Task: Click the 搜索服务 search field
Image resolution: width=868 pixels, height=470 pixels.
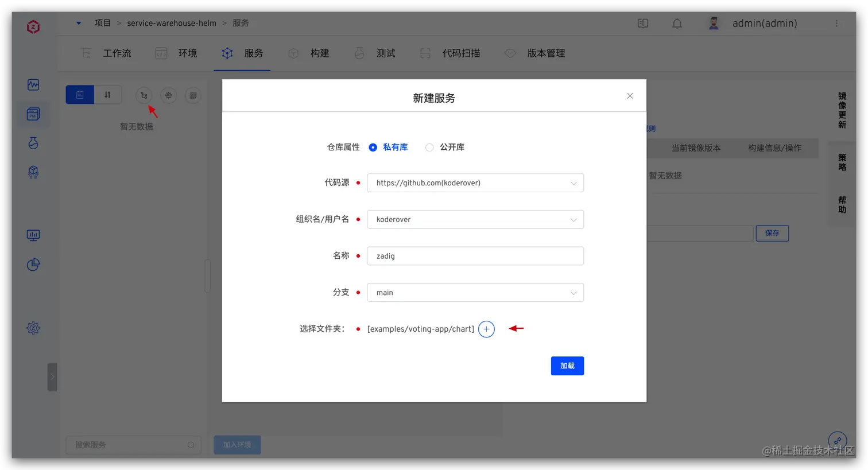Action: click(133, 445)
